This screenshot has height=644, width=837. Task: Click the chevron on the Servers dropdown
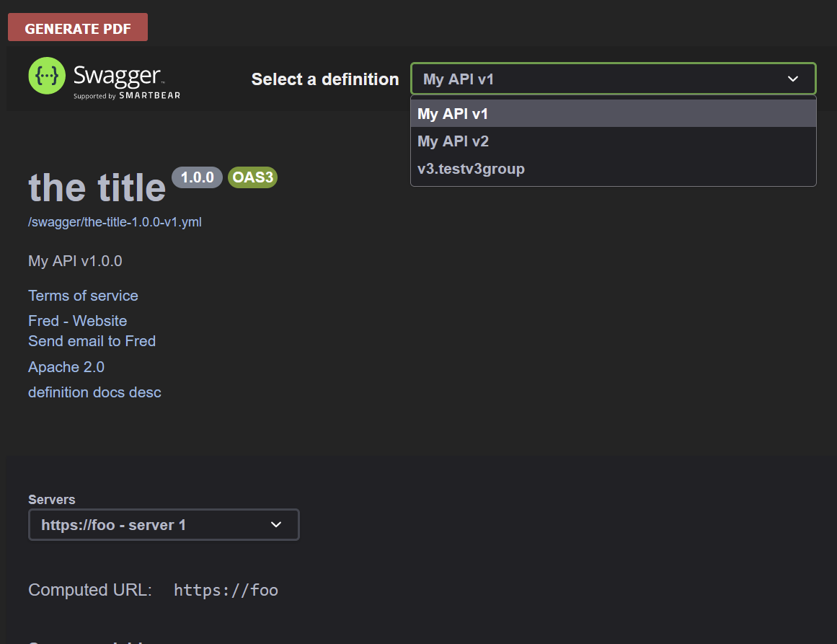pyautogui.click(x=276, y=524)
